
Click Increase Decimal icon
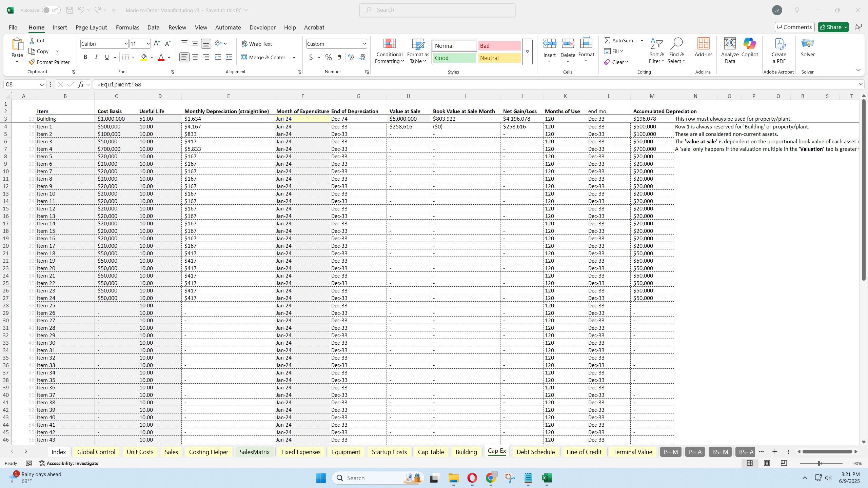coord(351,57)
